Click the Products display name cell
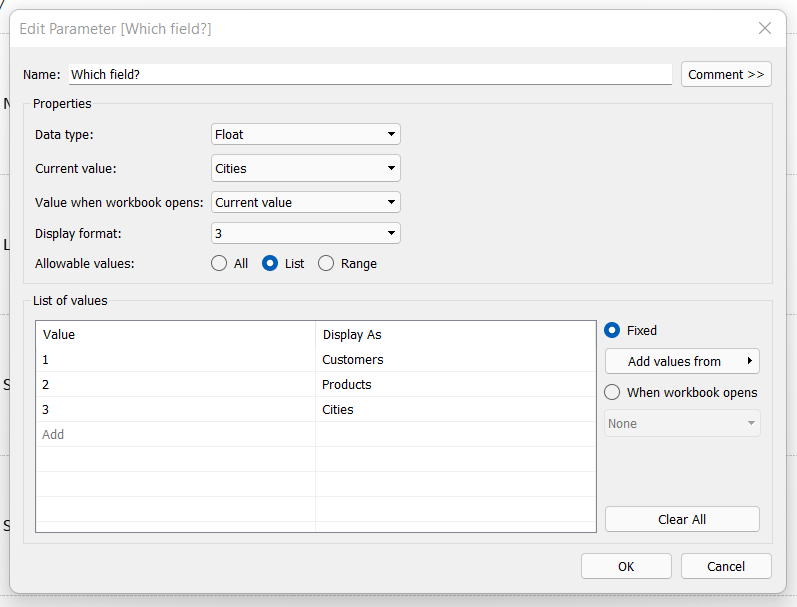Screen dimensions: 797x607 pos(455,384)
